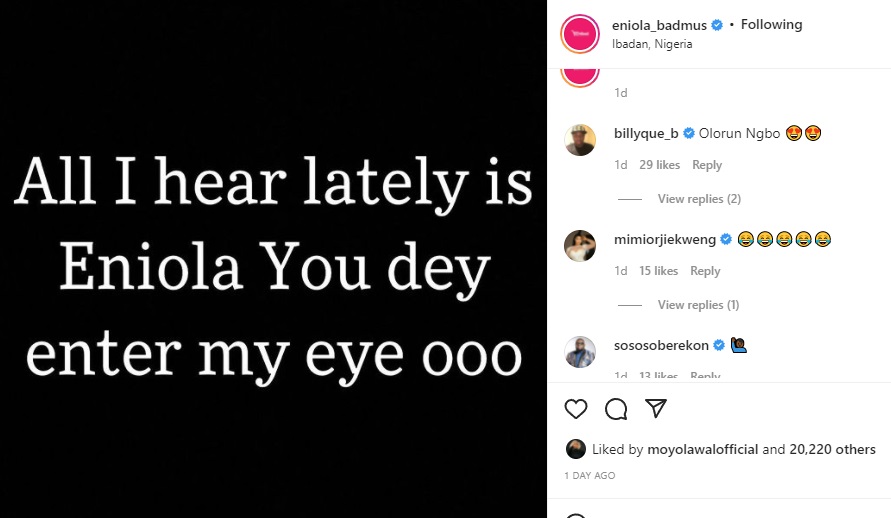Open Ibadan, Nigeria location link
The width and height of the screenshot is (891, 518).
pos(652,44)
